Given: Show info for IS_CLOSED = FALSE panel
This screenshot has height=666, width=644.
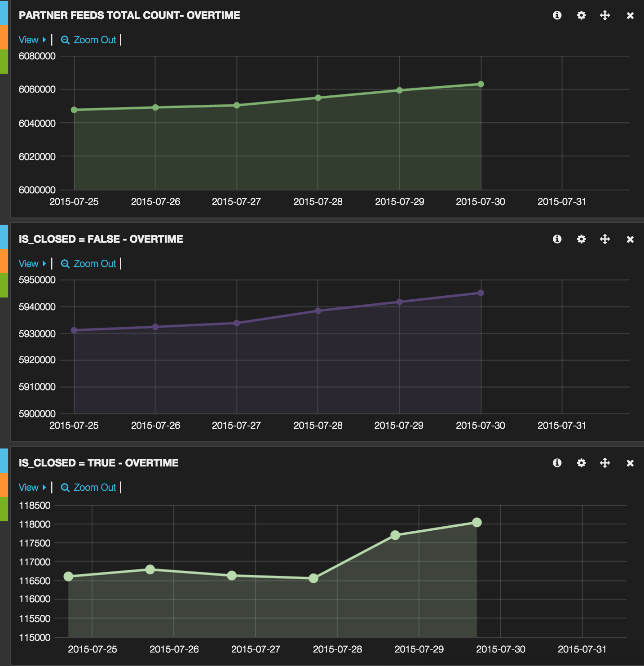Looking at the screenshot, I should click(x=557, y=239).
